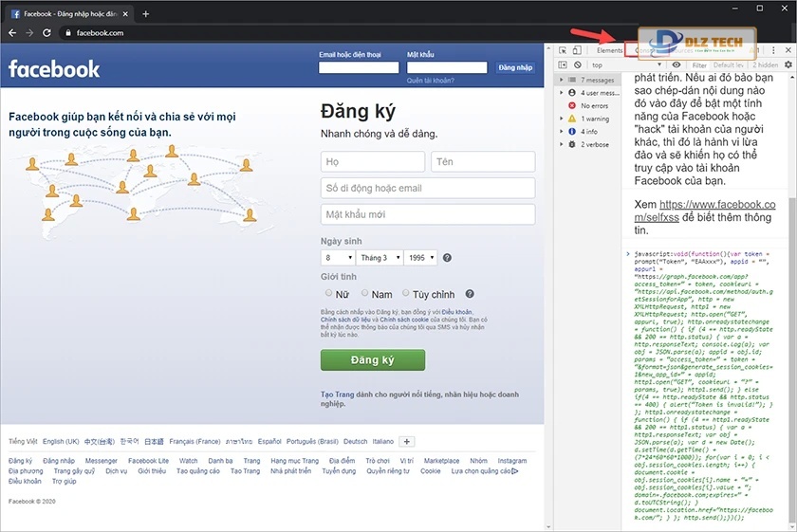797x532 pixels.
Task: Hide the console sidebar panel icon
Action: (x=563, y=64)
